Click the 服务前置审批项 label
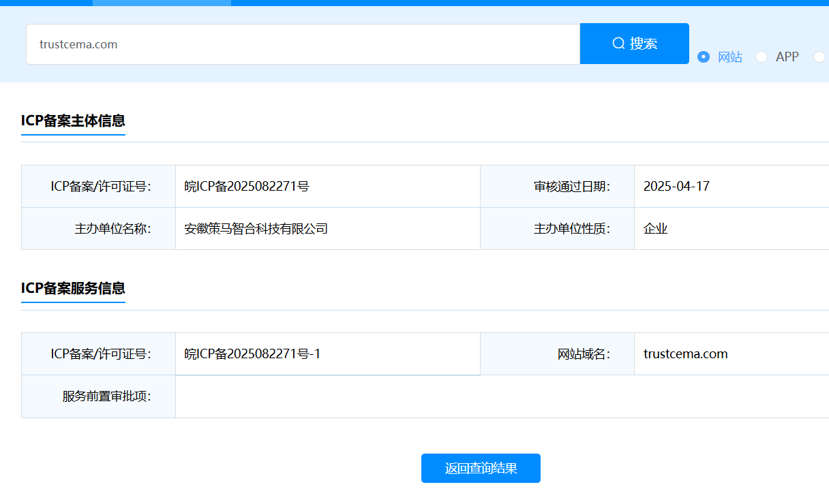The width and height of the screenshot is (829, 504). (x=106, y=396)
